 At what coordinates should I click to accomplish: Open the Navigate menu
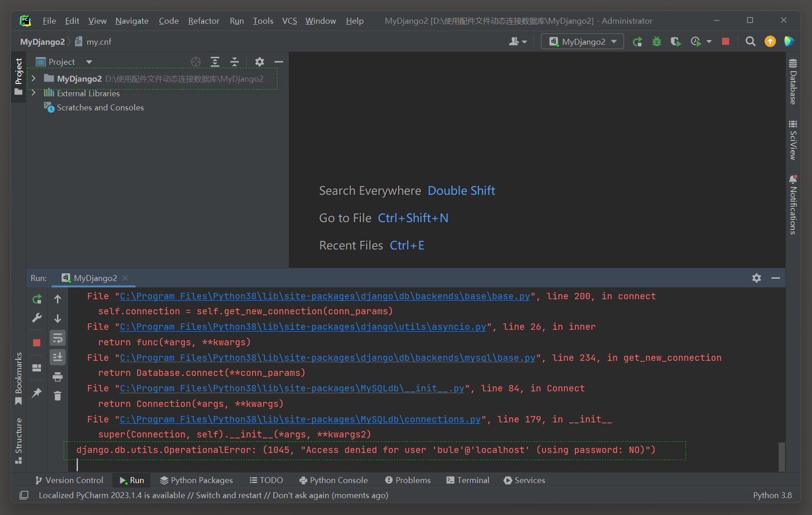pos(132,21)
